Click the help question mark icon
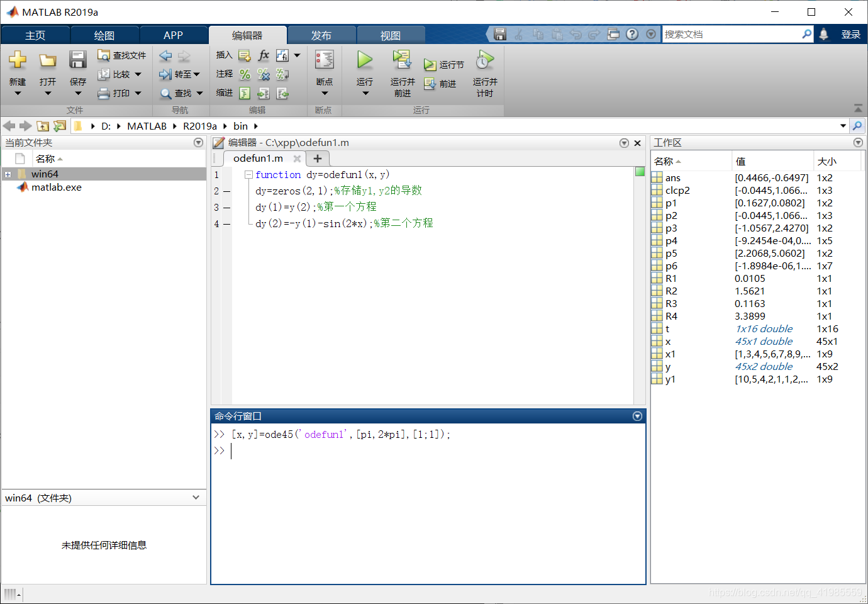Viewport: 868px width, 604px height. pos(632,34)
